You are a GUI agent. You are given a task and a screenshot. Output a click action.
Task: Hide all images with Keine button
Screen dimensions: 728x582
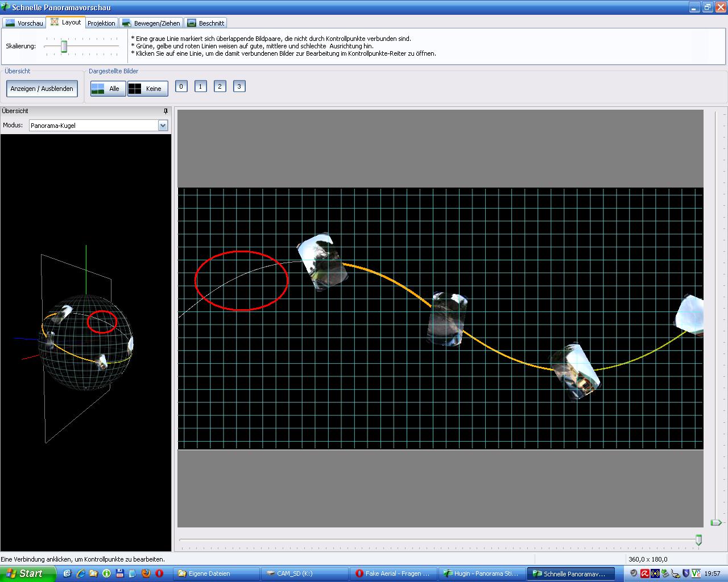tap(147, 89)
